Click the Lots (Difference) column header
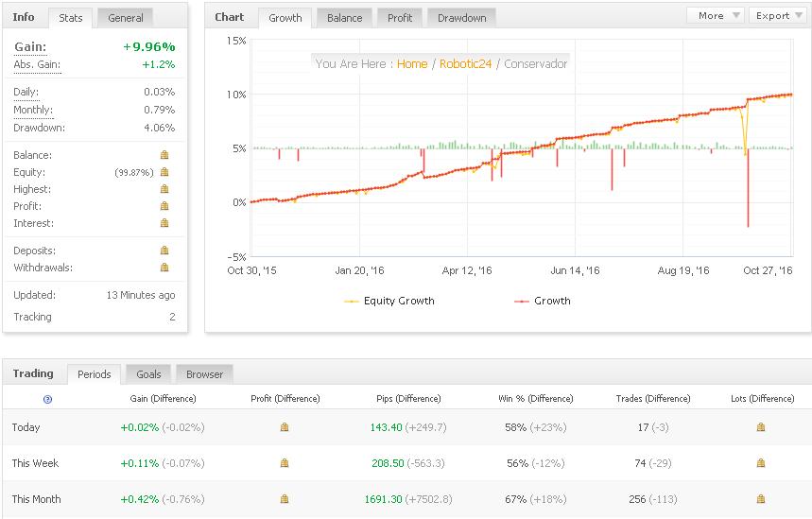 762,399
